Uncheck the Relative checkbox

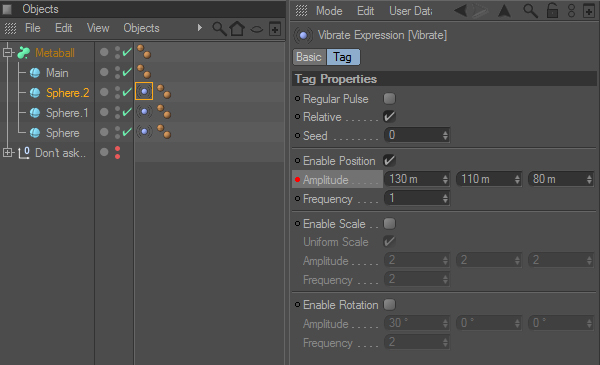tap(390, 117)
